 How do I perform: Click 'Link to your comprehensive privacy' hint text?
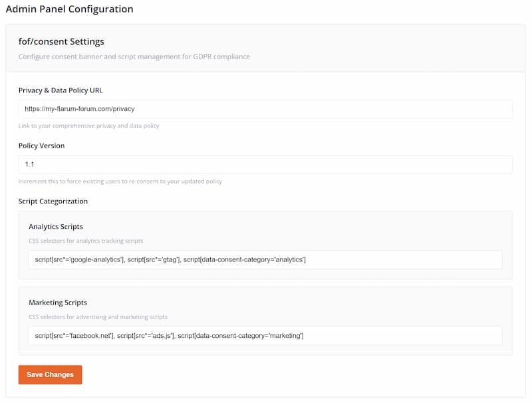[89, 126]
